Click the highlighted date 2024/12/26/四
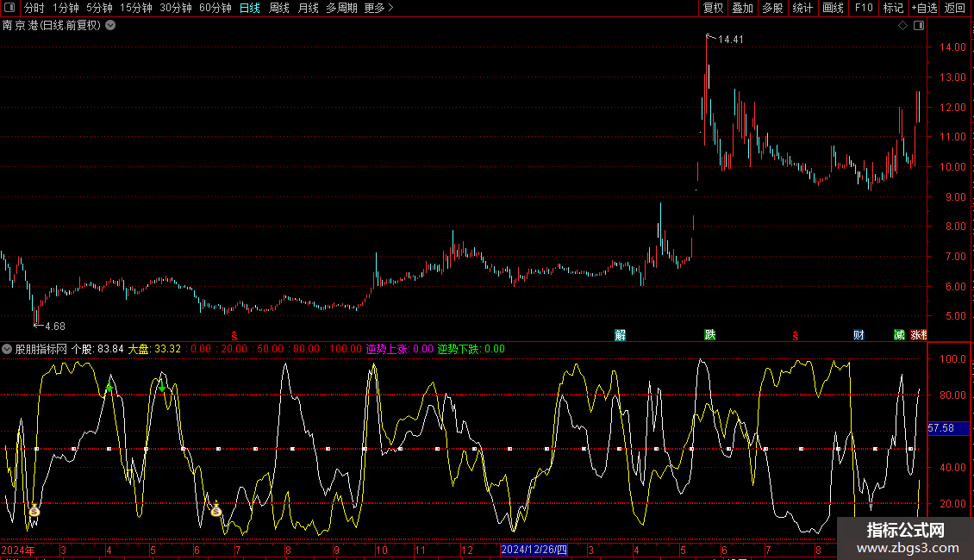Image resolution: width=974 pixels, height=560 pixels. tap(534, 550)
